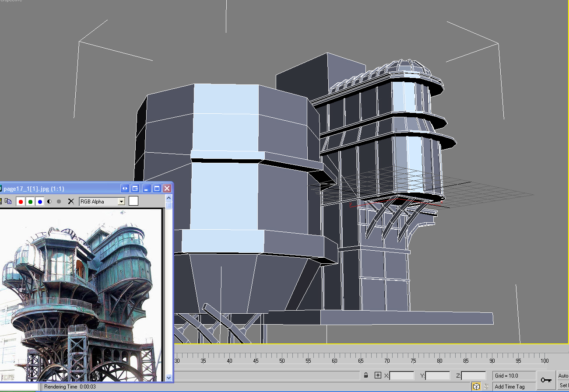Click the Add Time Tag field

point(514,386)
